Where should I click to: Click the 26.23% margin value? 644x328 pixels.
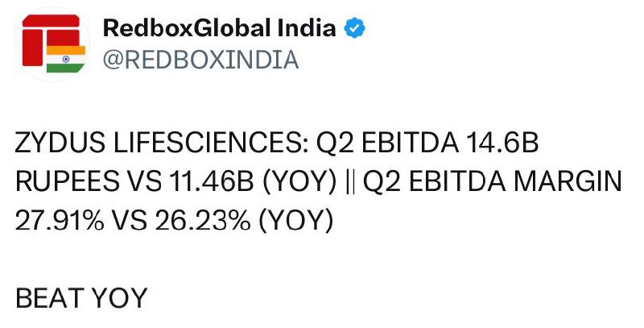point(203,221)
